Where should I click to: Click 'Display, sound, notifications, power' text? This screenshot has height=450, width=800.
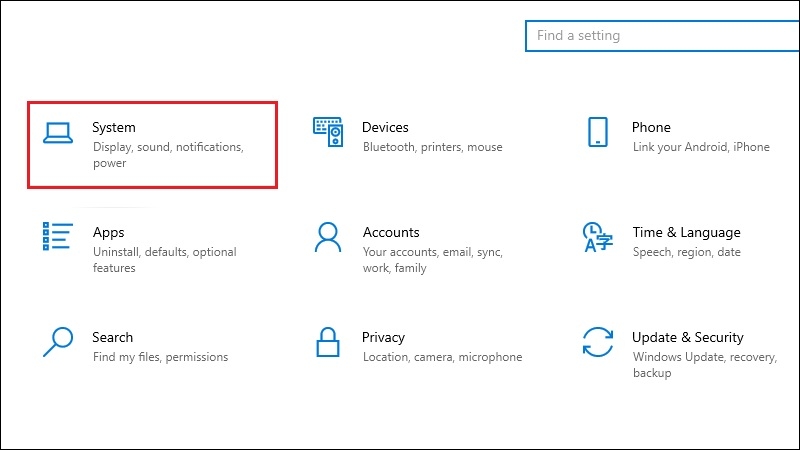(168, 155)
